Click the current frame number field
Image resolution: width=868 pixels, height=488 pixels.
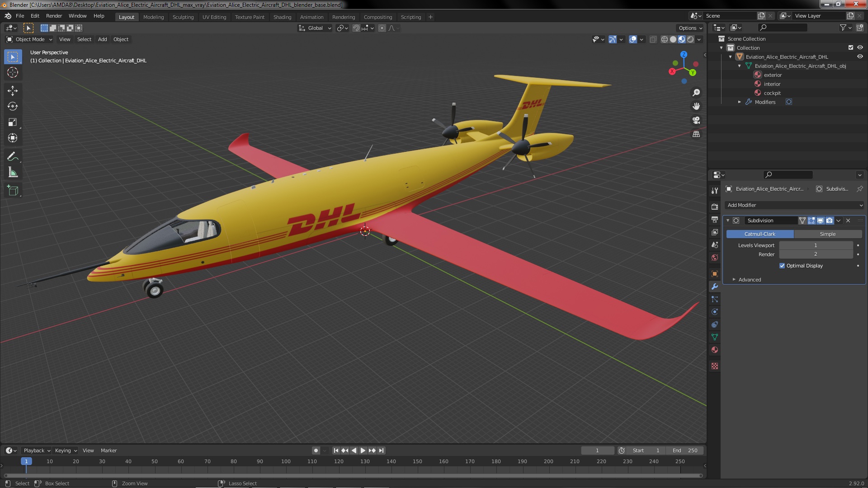point(597,450)
